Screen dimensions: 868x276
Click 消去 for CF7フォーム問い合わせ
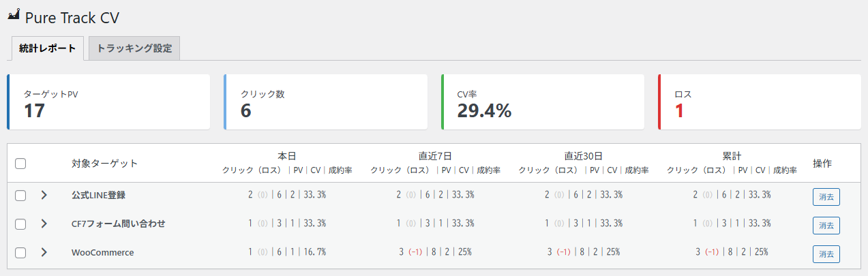click(826, 225)
